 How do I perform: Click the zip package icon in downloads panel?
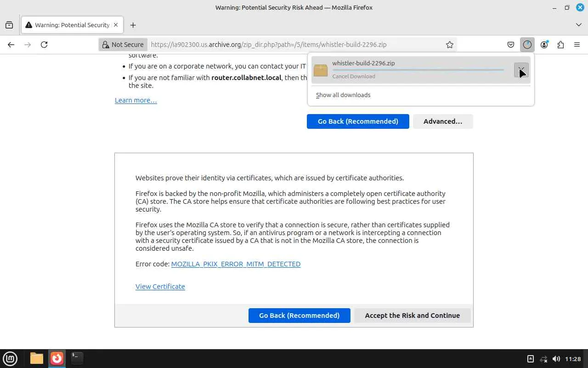[321, 70]
